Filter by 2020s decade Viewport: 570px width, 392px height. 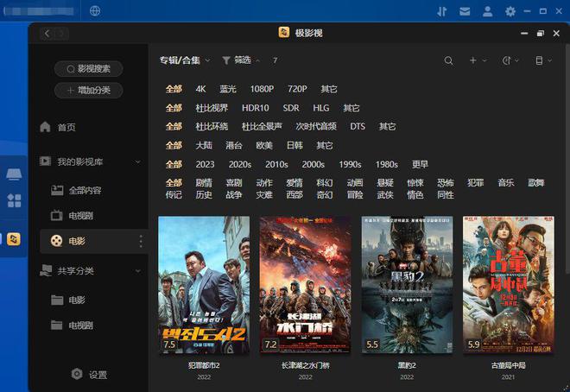pos(240,164)
